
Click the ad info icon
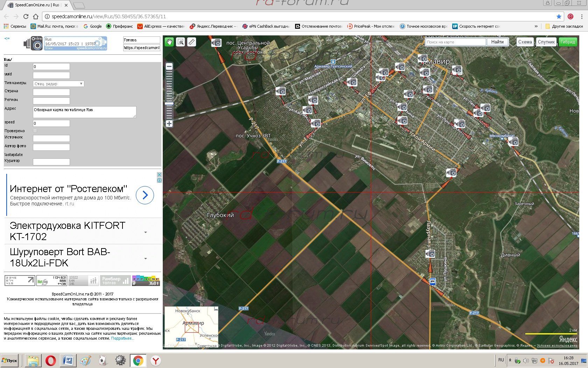click(159, 180)
